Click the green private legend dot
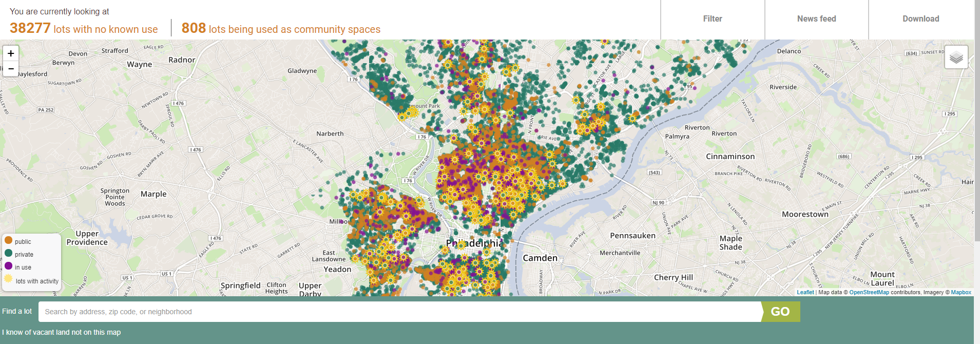This screenshot has width=980, height=344. click(x=9, y=253)
